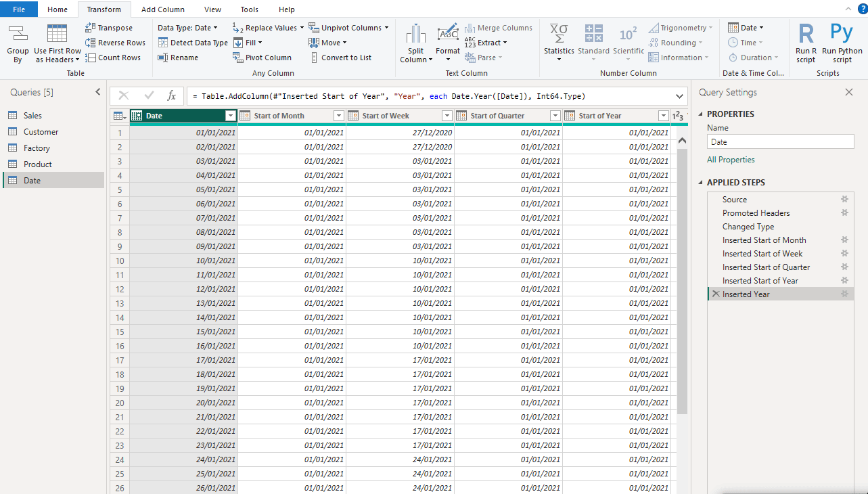Screen dimensions: 868x494
Task: Click the query Name input field
Action: point(780,141)
